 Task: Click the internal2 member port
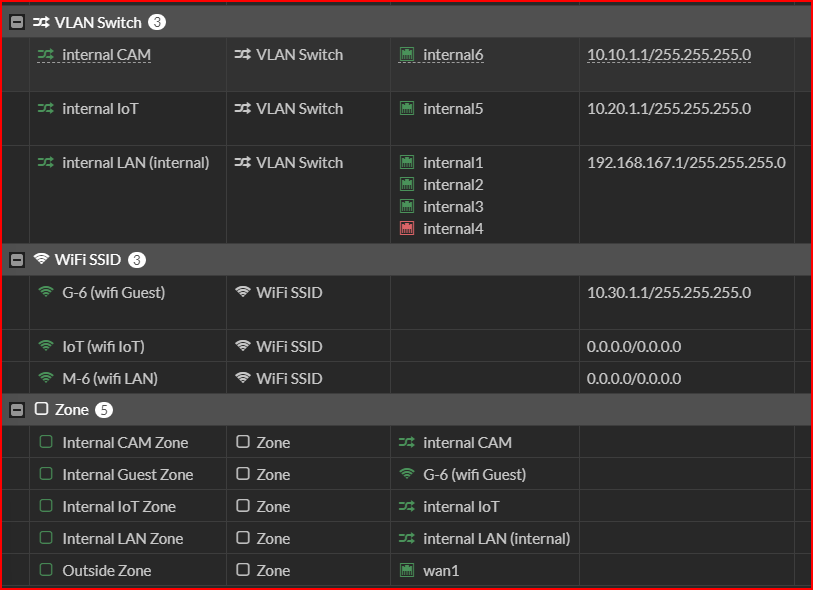(x=453, y=185)
